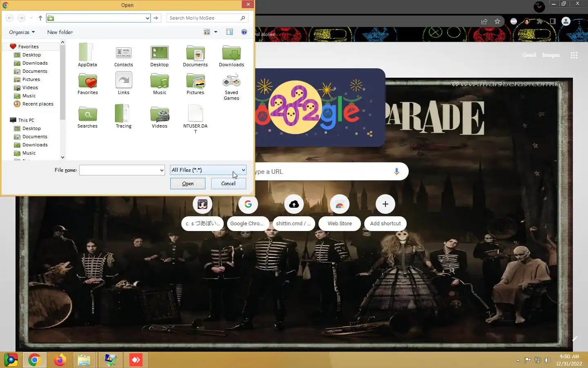The image size is (588, 368).
Task: Open Chrome's tab search dropdown
Action: click(539, 7)
